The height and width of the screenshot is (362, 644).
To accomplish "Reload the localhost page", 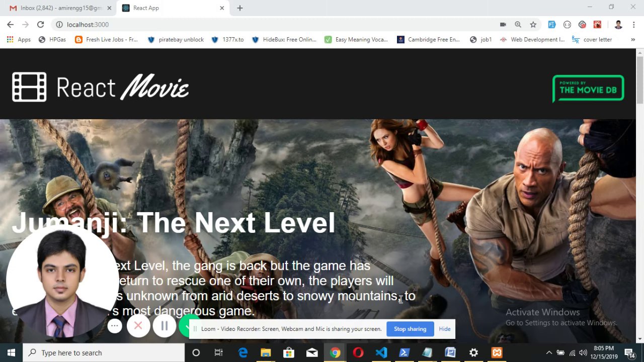I will click(x=40, y=24).
